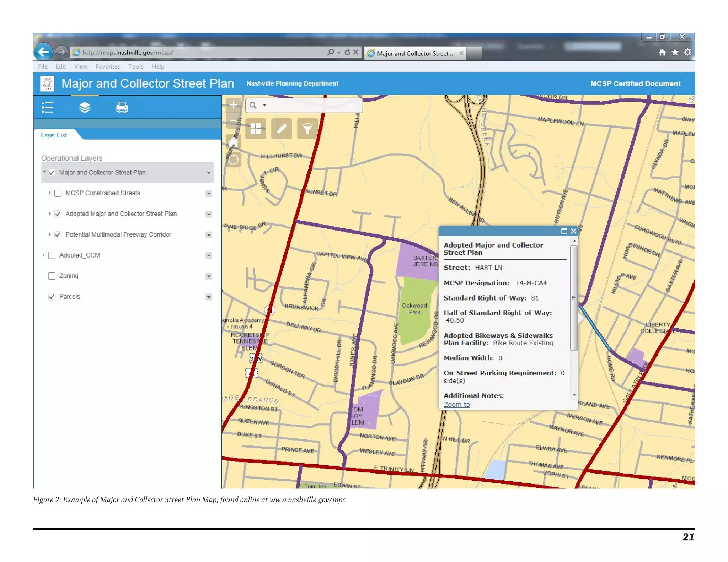Open options menu for Adopted_CCM layer

209,255
